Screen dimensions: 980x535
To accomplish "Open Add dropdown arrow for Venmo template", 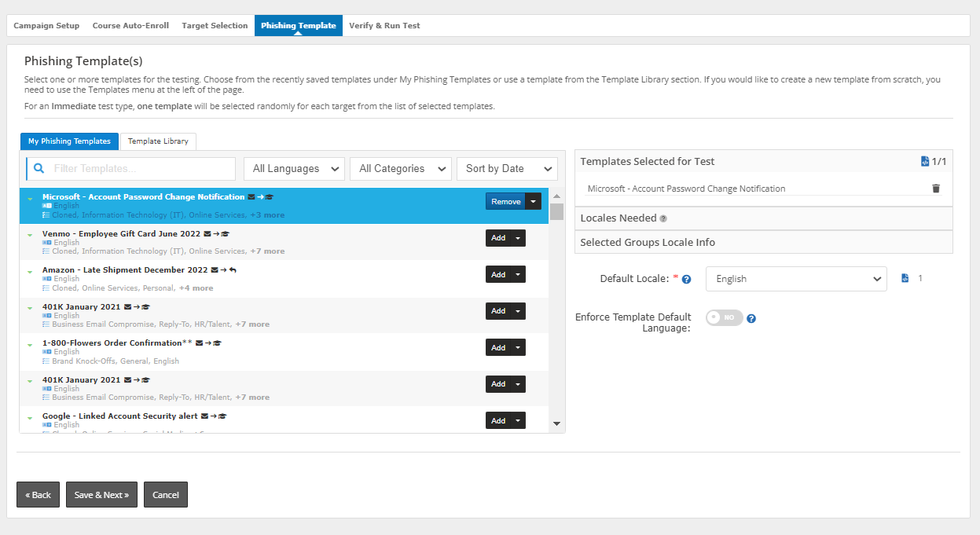I will tap(518, 238).
